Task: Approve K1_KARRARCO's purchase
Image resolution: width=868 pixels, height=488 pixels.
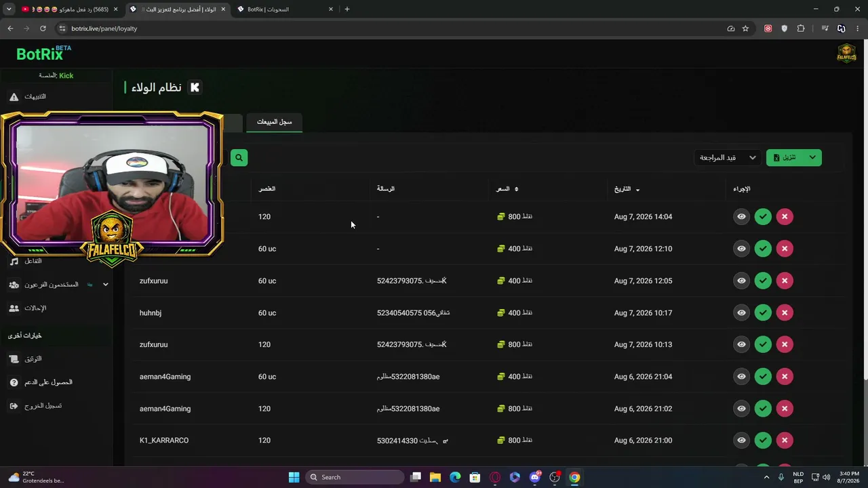Action: (763, 441)
